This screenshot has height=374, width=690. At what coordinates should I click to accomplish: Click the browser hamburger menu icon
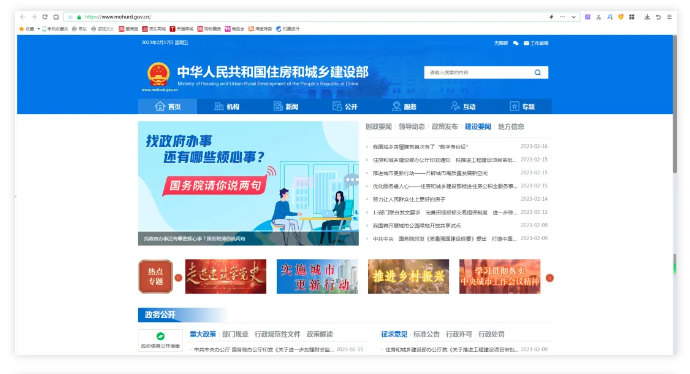(x=669, y=17)
